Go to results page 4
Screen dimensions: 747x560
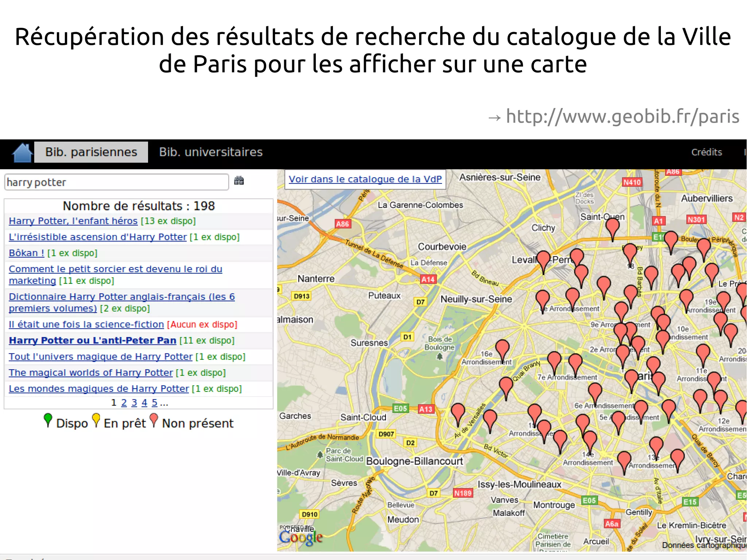144,402
